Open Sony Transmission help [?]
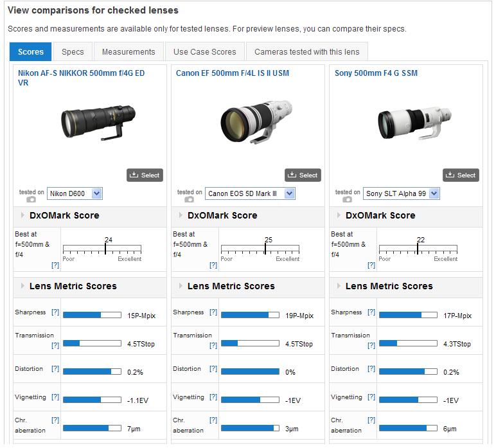Image resolution: width=496 pixels, height=448 pixels. [371, 345]
